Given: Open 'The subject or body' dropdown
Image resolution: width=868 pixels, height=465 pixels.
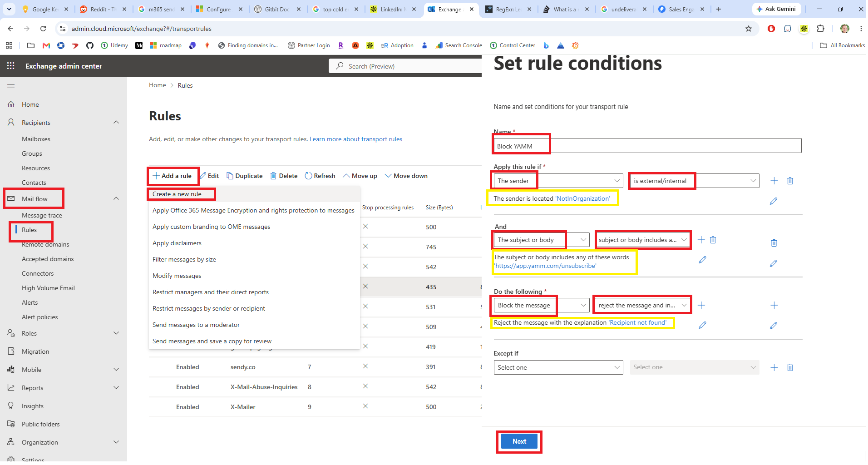Looking at the screenshot, I should point(542,240).
